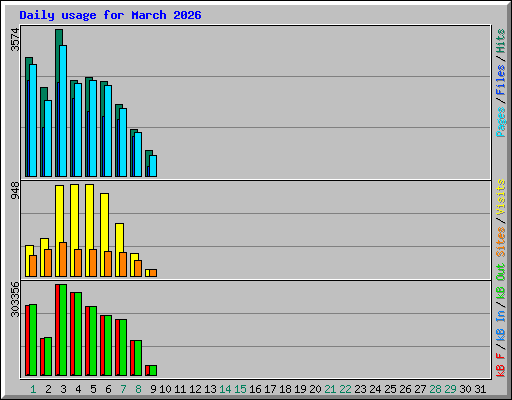Click the green "Hits" legend word
This screenshot has width=512, height=400.
point(501,41)
